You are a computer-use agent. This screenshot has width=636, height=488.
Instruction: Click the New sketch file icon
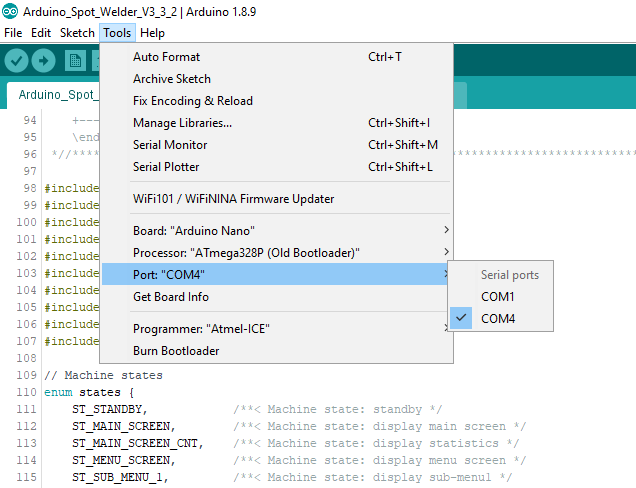75,61
